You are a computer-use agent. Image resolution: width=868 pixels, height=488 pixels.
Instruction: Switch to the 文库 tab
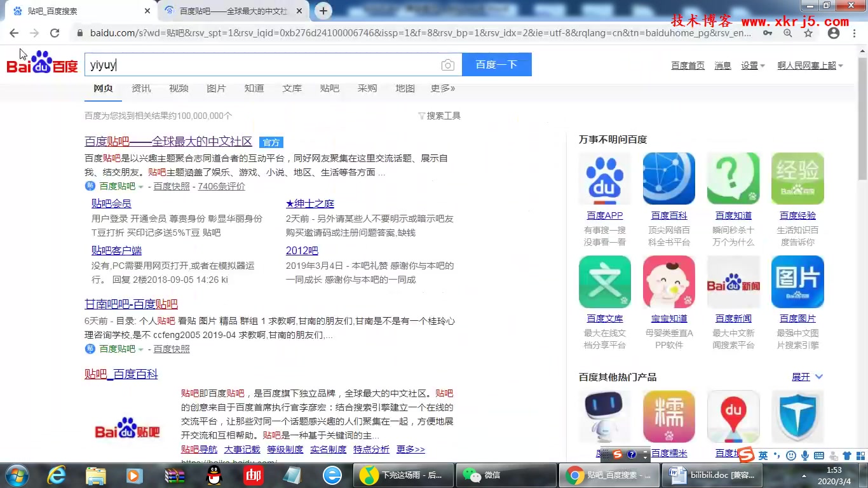(292, 88)
